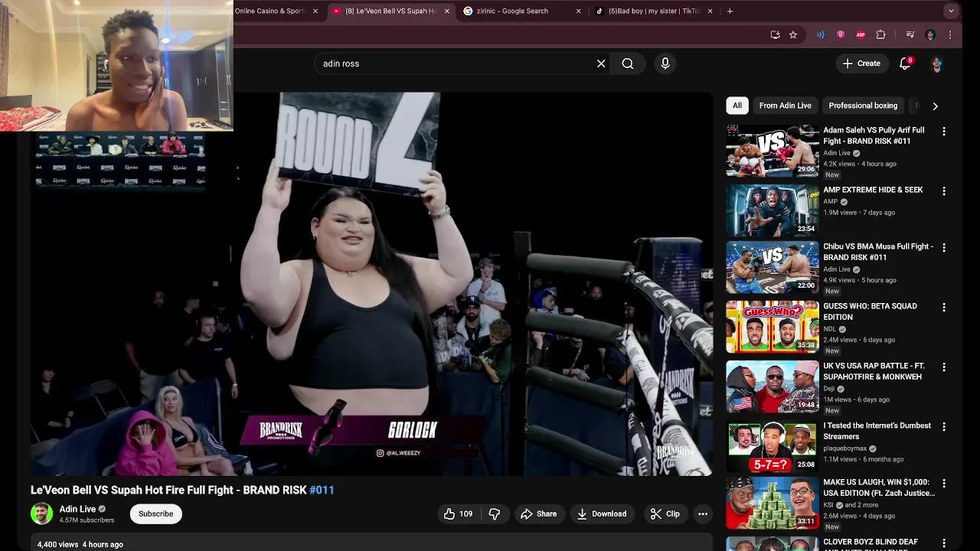Close the Online Casino & Sports tab
Viewport: 980px width, 551px height.
(315, 11)
